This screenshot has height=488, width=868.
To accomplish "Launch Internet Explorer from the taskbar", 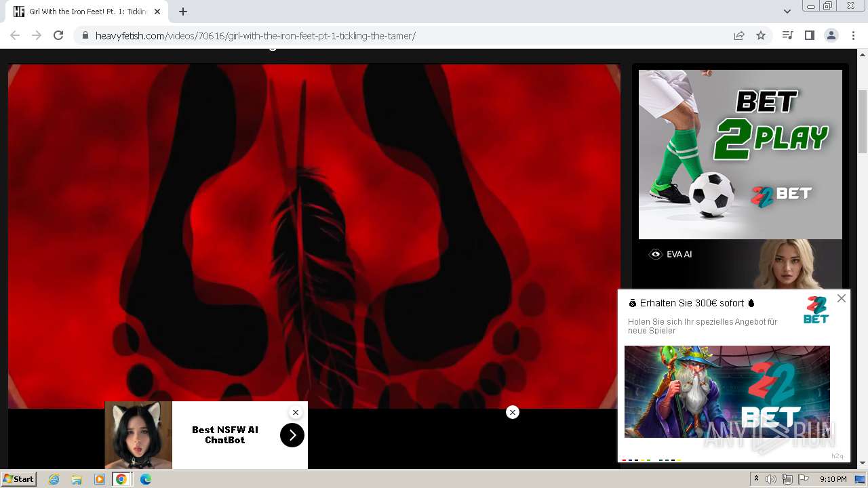I will (x=54, y=479).
